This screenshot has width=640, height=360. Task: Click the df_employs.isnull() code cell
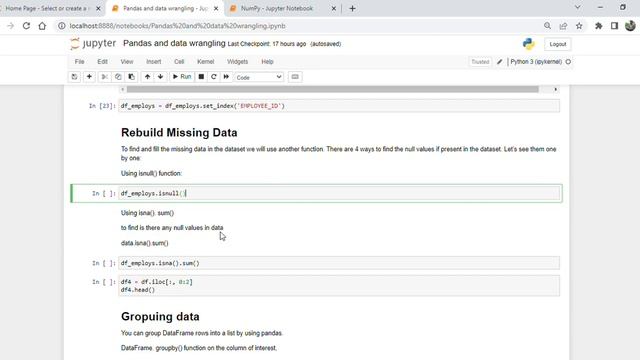pos(339,193)
